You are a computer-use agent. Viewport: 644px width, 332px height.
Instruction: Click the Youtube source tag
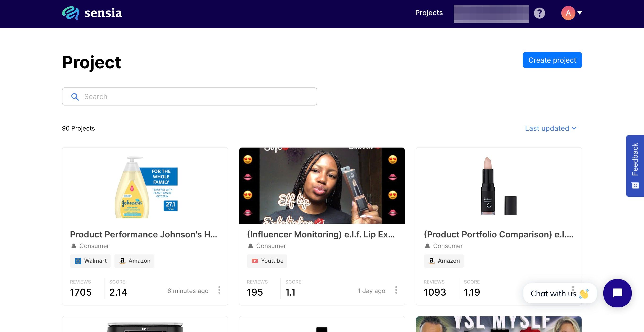tap(267, 261)
